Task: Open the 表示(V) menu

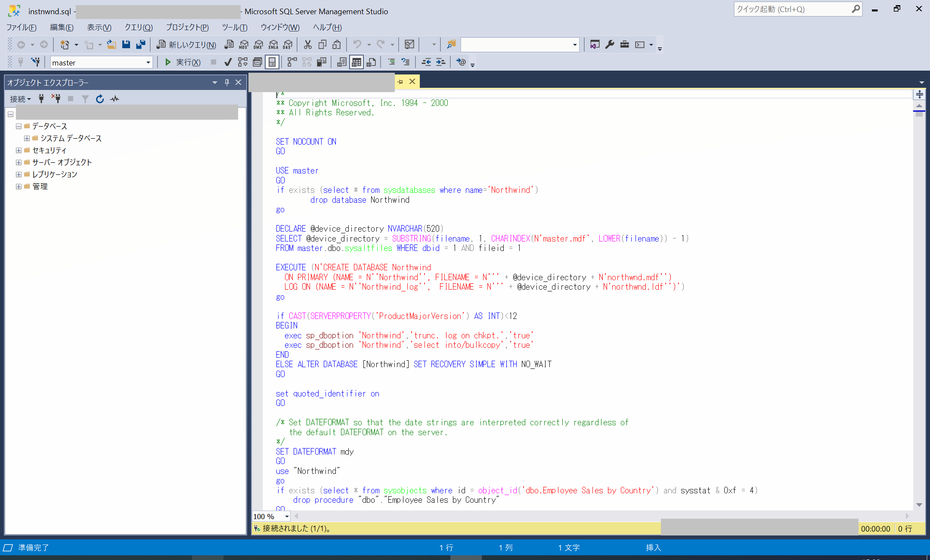Action: (99, 27)
